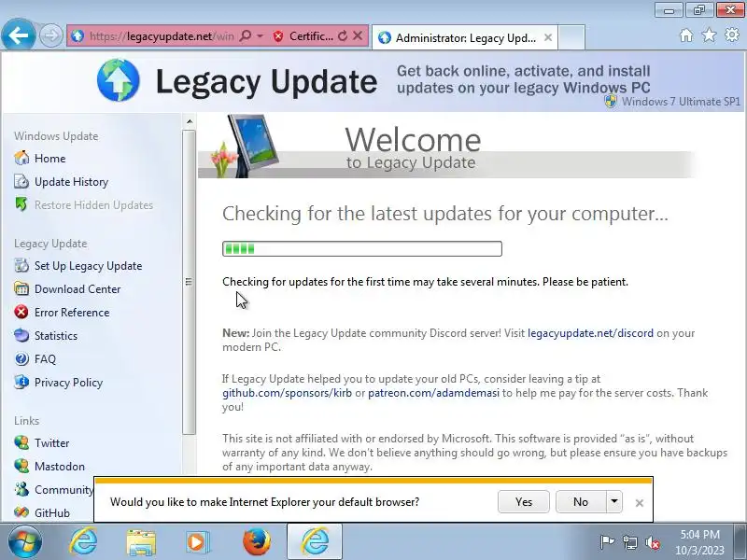
Task: Click the Download Center folder icon
Action: pyautogui.click(x=21, y=288)
